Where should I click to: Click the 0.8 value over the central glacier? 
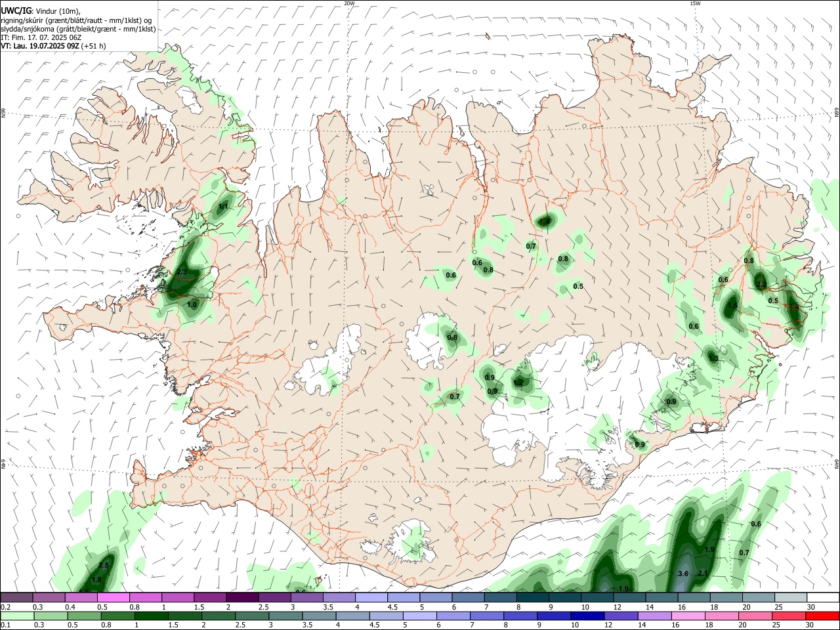point(452,337)
